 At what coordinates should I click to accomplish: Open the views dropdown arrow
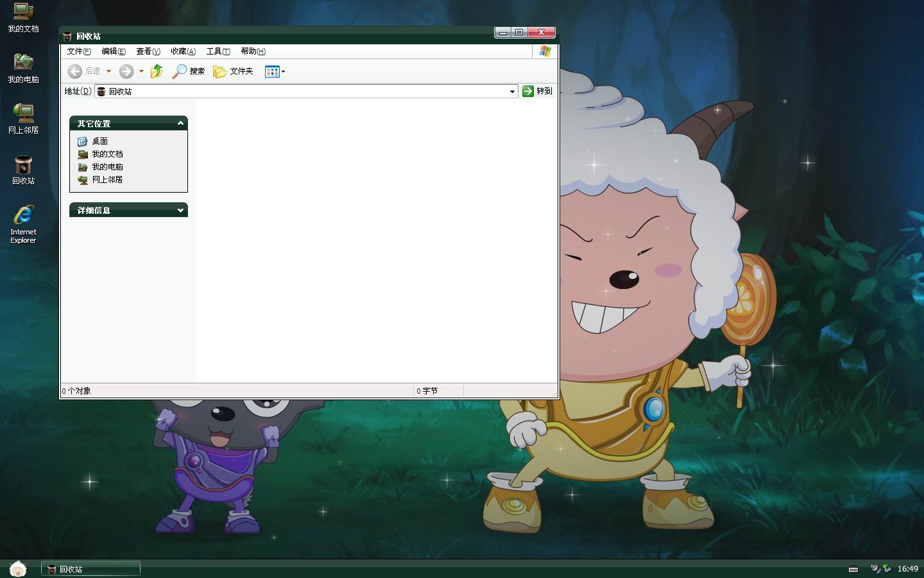coord(284,71)
